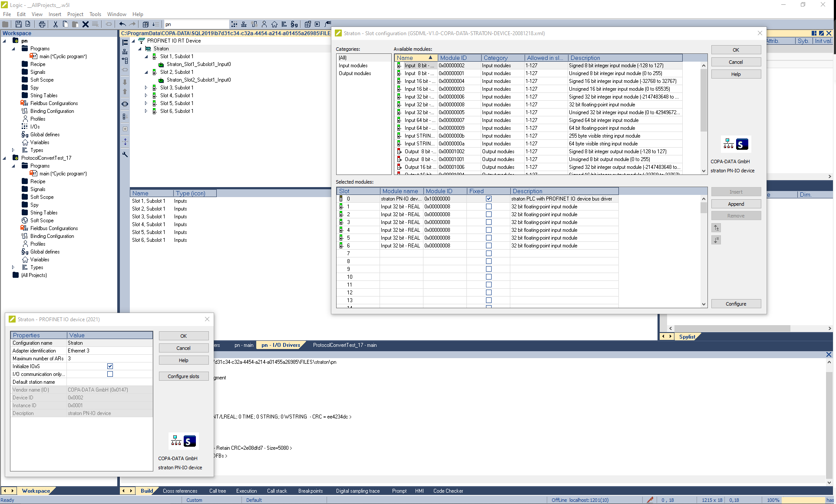Check the Fixed checkbox for slot 4
The image size is (836, 504).
point(489,230)
